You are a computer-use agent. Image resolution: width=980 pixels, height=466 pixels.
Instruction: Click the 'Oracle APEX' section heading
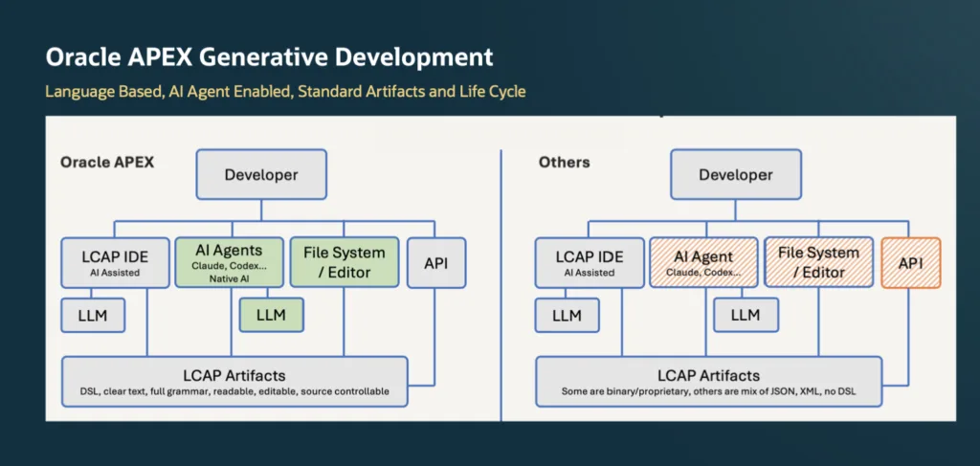coord(107,163)
